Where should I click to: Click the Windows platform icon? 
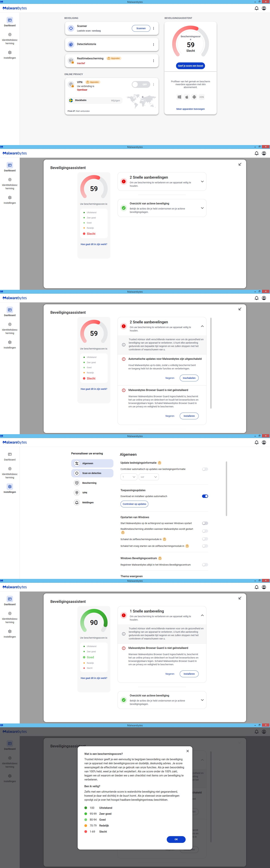pos(179,97)
